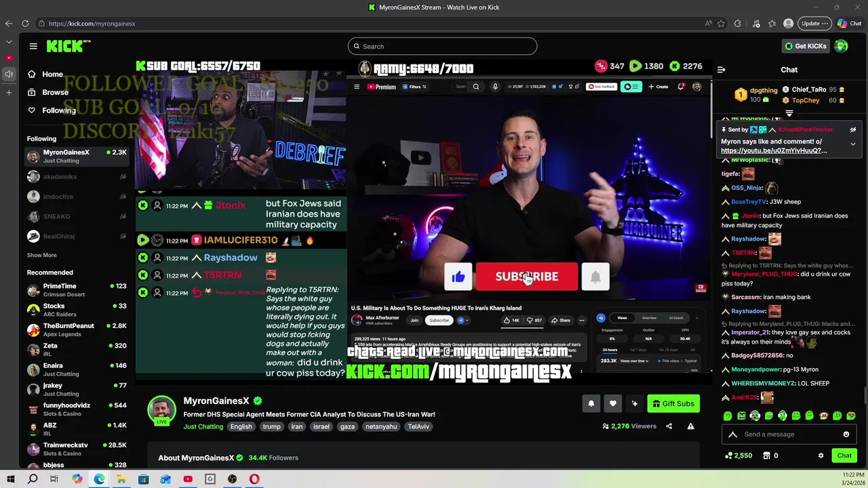This screenshot has height=488, width=868.
Task: Select MyronGainesX in Following list
Action: [x=77, y=157]
